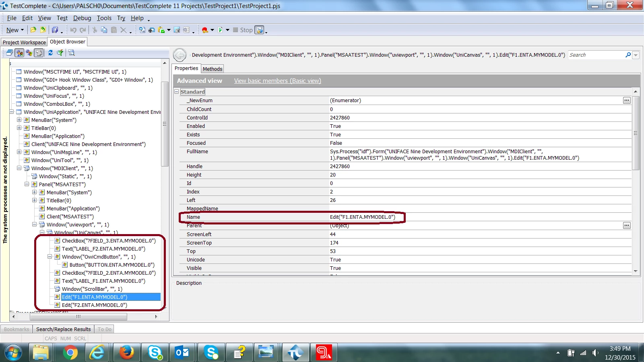This screenshot has height=362, width=644.
Task: Open the Run button dropdown arrow
Action: click(x=227, y=30)
